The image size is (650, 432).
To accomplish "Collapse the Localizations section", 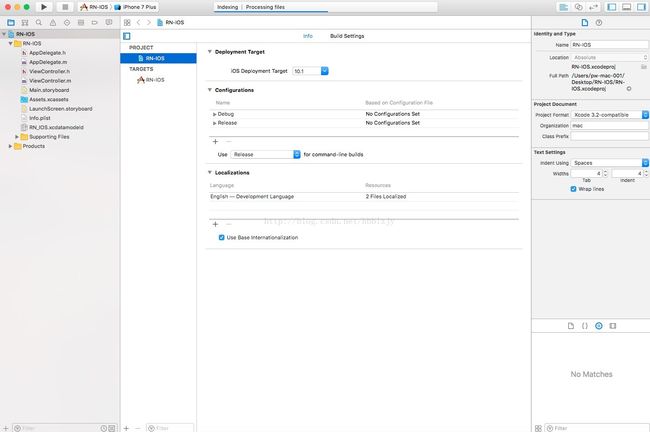I will point(210,172).
